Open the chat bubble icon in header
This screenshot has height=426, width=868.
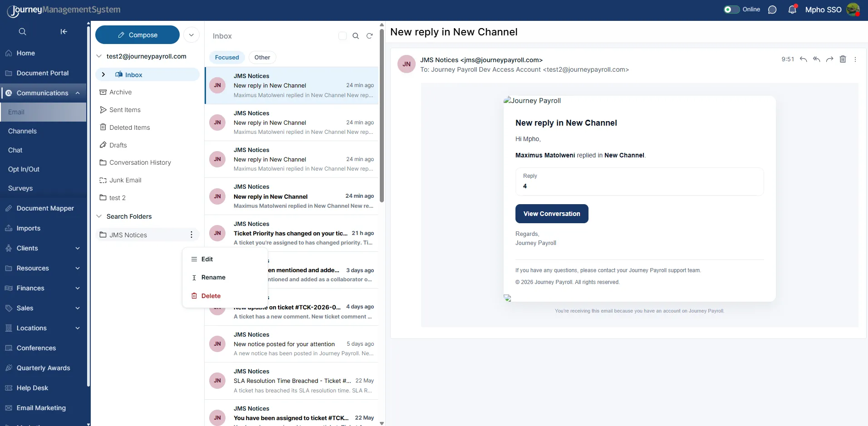772,10
